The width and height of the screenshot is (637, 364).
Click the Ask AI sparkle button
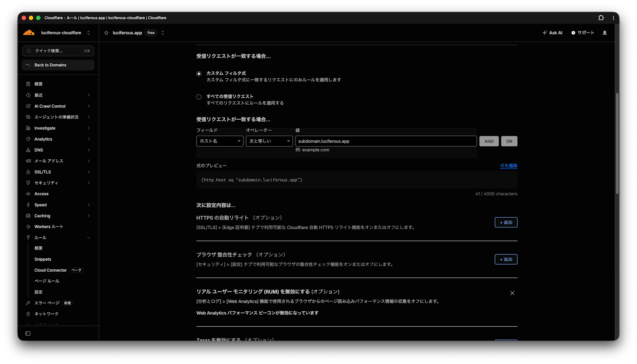pyautogui.click(x=553, y=33)
